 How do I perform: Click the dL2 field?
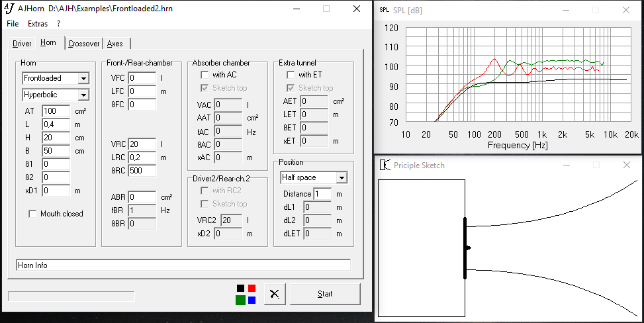coord(318,220)
